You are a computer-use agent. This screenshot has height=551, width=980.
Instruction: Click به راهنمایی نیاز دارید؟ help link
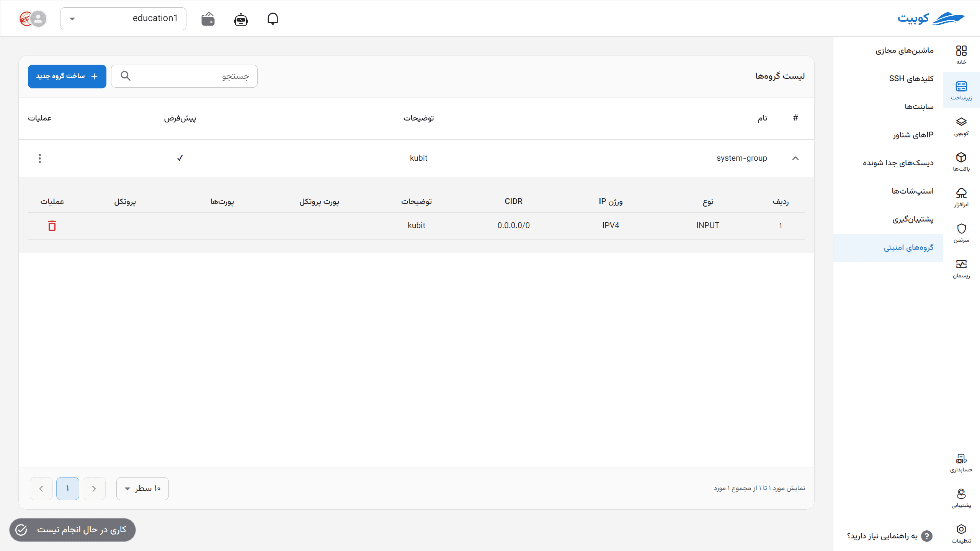click(889, 536)
